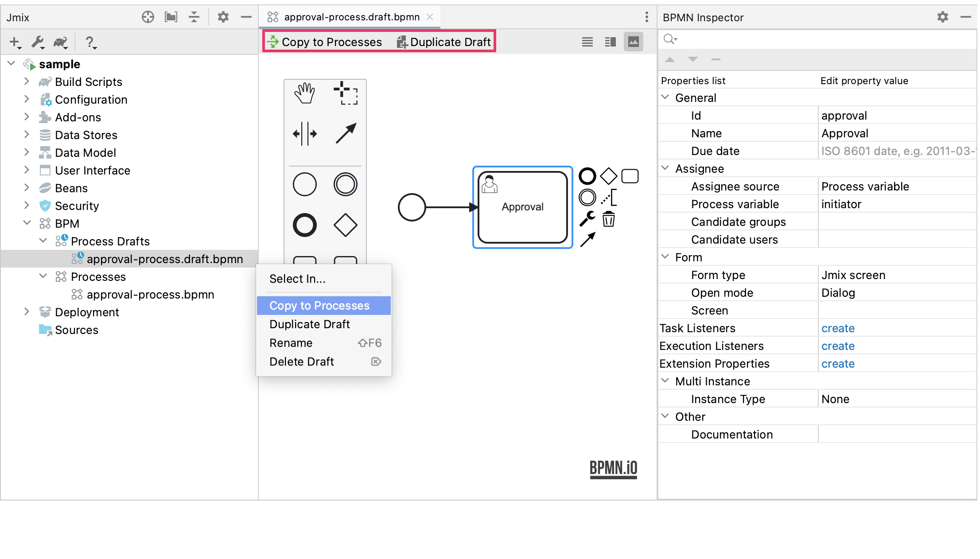Switch to text-only editor view
This screenshot has height=559, width=980.
click(587, 42)
